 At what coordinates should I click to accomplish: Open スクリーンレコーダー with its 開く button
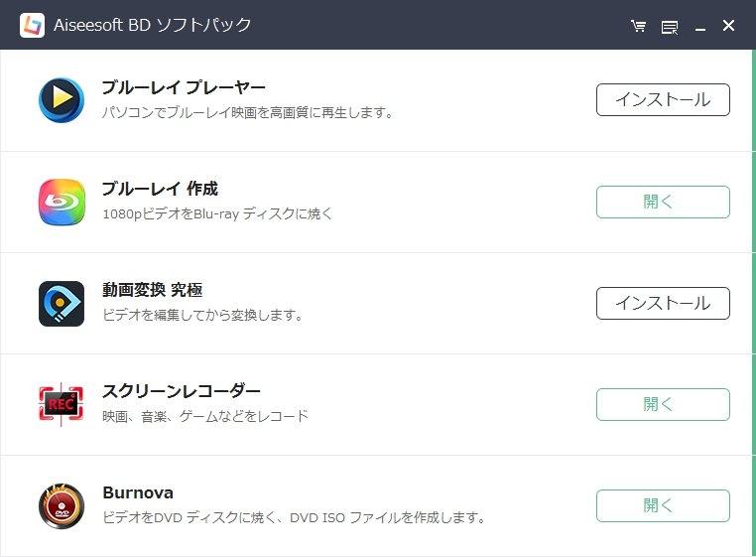663,404
